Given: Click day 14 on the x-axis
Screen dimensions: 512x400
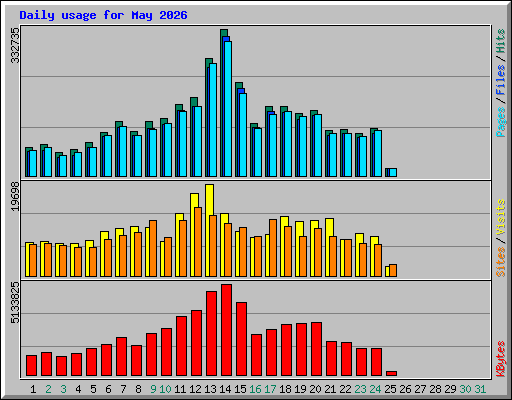Looking at the screenshot, I should (225, 389).
